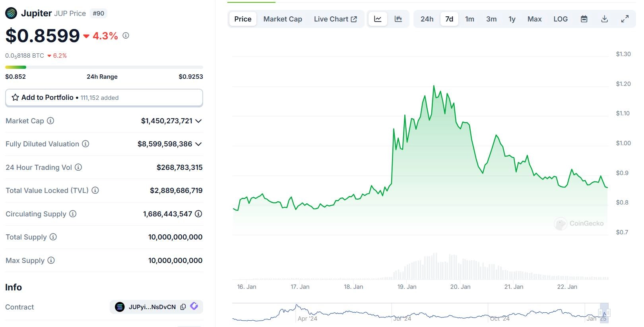Image resolution: width=644 pixels, height=327 pixels.
Task: Click star icon in Add to Portfolio
Action: (15, 97)
